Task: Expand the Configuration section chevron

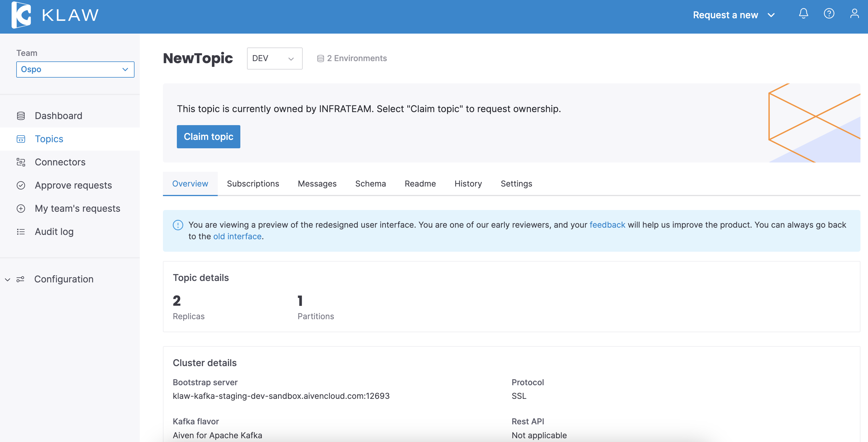Action: coord(8,280)
